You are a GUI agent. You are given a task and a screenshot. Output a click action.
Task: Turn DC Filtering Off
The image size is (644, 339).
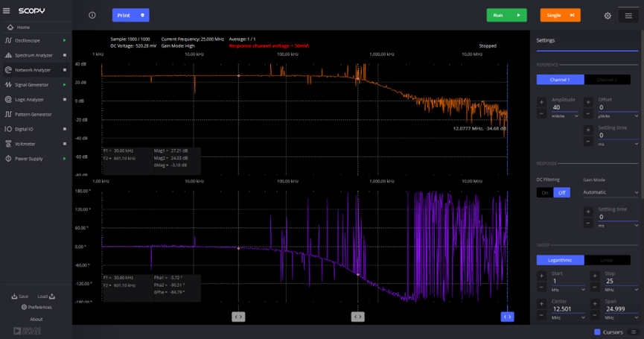(562, 193)
